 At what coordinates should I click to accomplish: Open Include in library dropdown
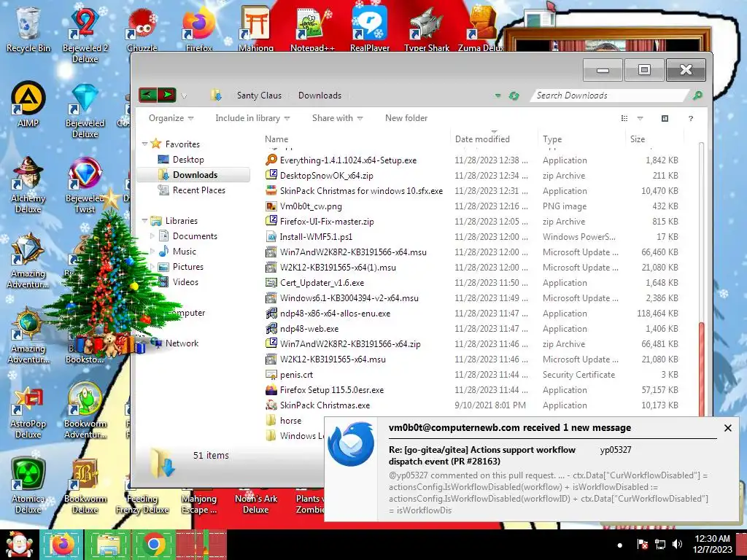(x=252, y=118)
